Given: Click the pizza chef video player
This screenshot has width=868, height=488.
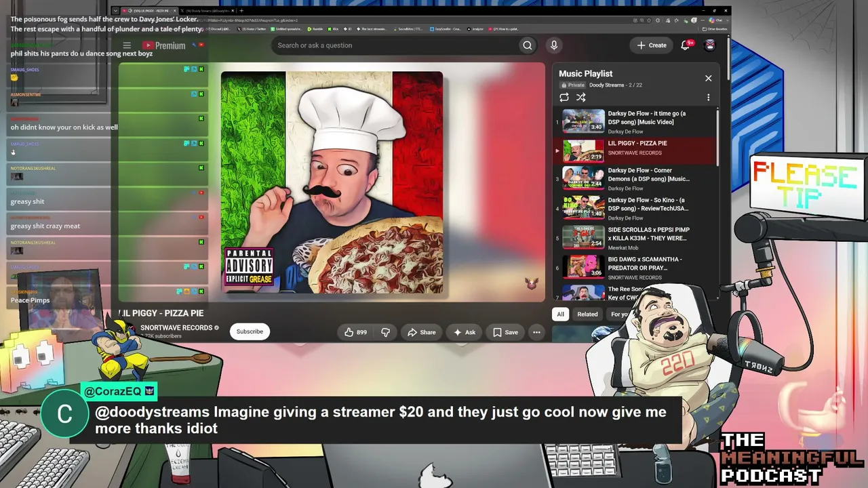Looking at the screenshot, I should pos(332,183).
